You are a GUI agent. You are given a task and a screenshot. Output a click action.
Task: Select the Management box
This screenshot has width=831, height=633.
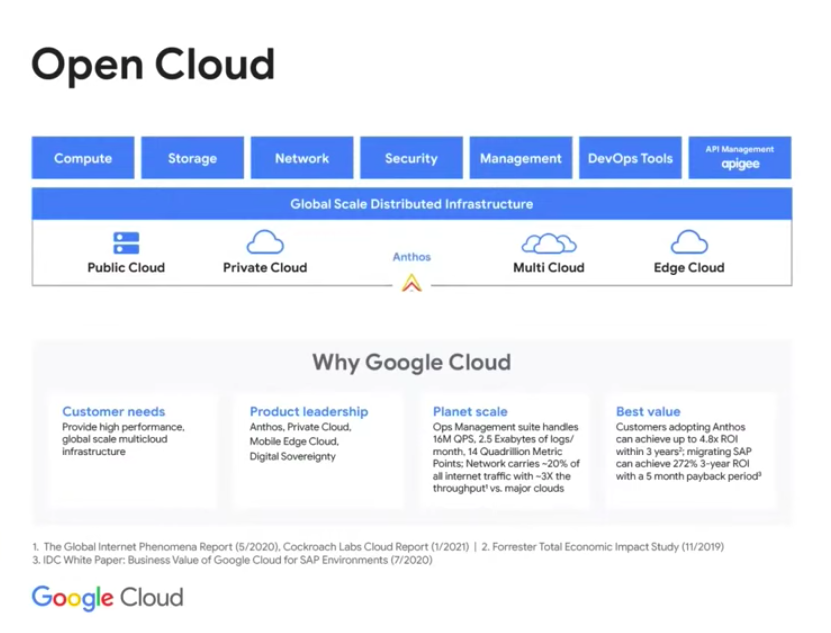point(521,158)
